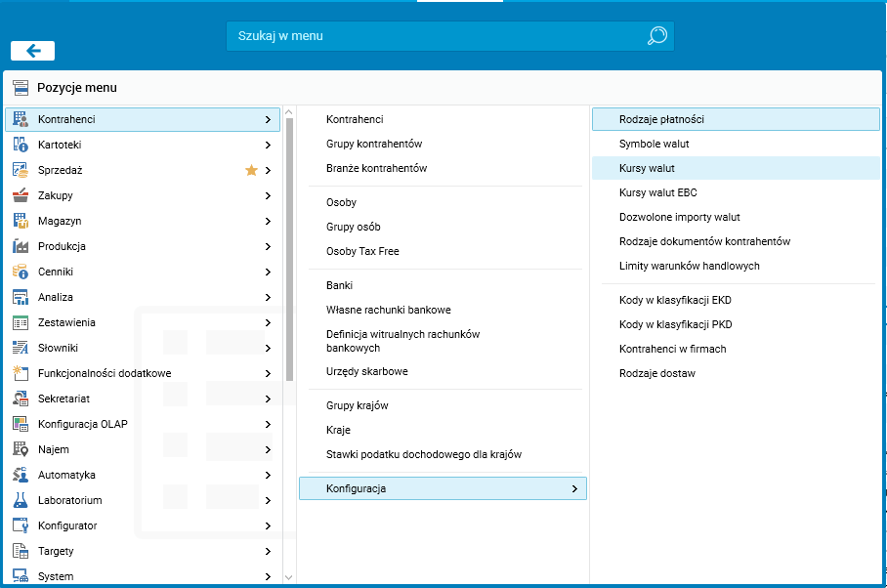
Task: Expand the Magazyn submenu arrow
Action: [268, 222]
